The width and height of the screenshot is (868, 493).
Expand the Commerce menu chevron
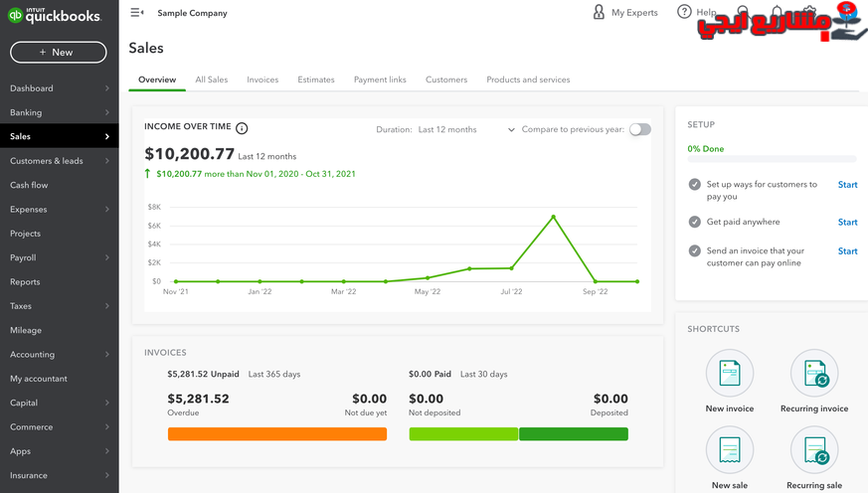coord(106,427)
